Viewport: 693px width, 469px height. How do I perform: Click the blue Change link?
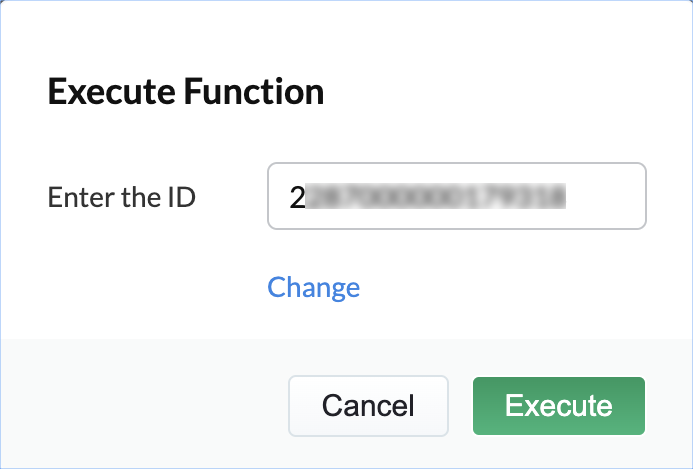[313, 288]
